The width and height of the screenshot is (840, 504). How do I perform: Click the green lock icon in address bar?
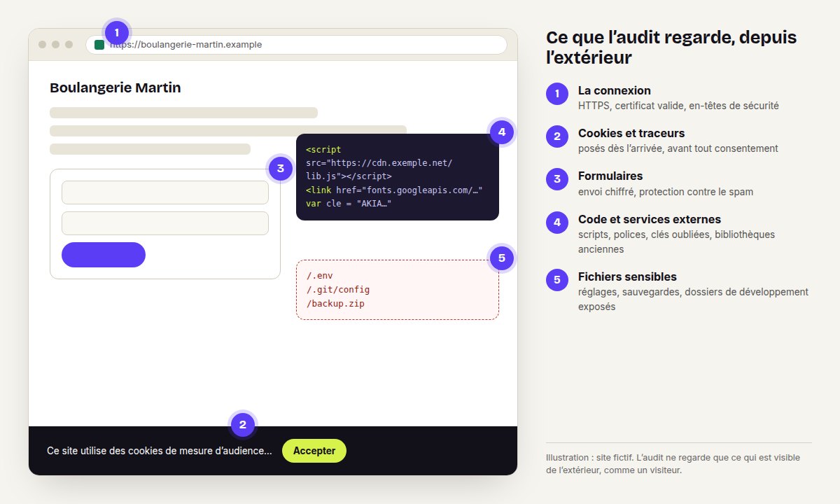pos(99,45)
